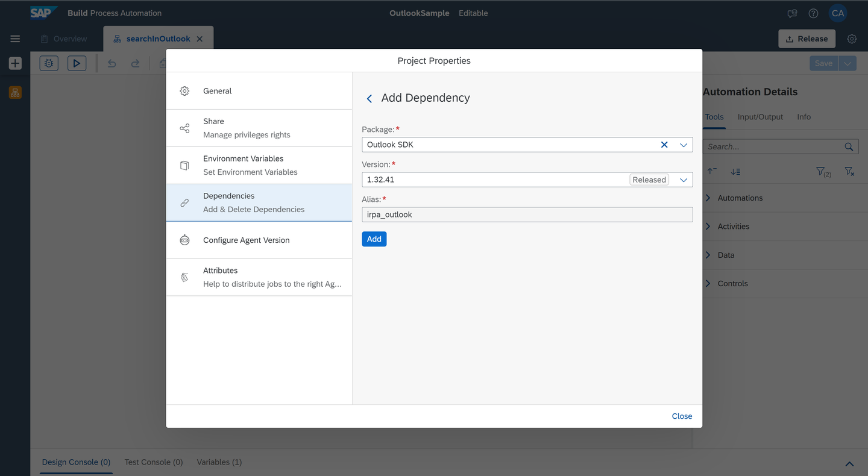Screen dimensions: 868x476
Task: Select Configure Agent Version item
Action: coord(259,240)
